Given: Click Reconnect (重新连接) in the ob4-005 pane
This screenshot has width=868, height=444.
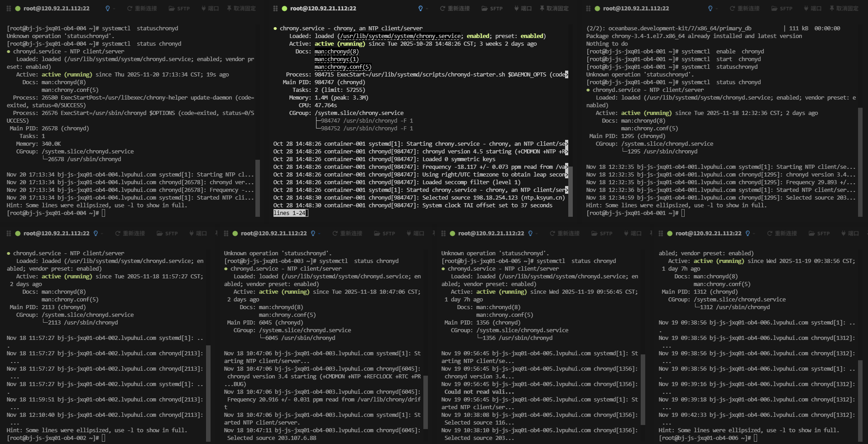Looking at the screenshot, I should (x=564, y=234).
